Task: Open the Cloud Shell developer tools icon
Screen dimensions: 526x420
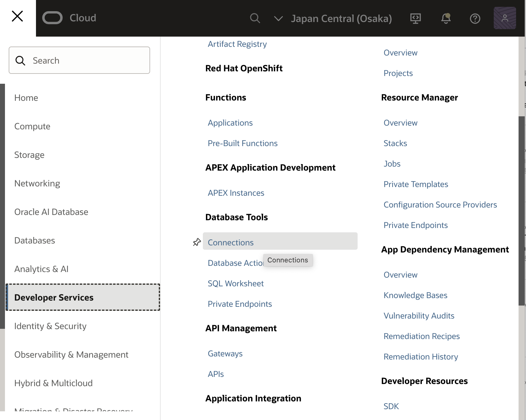Action: point(415,18)
